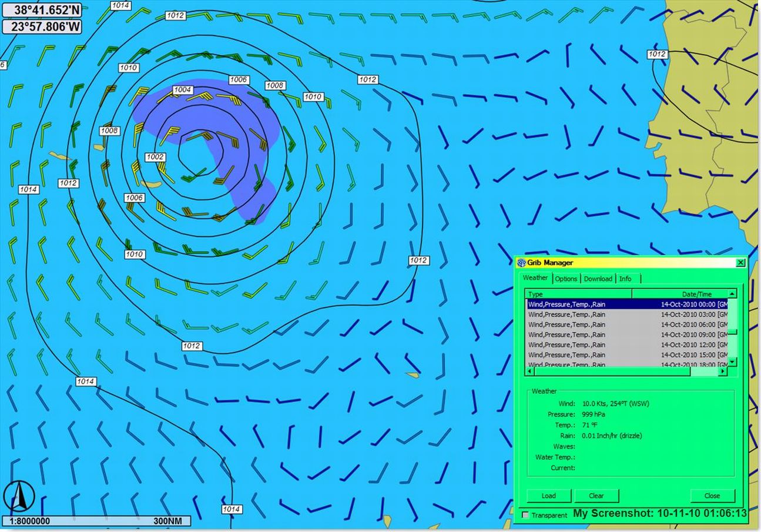
Task: Click the list's scroll down arrow
Action: pyautogui.click(x=732, y=362)
